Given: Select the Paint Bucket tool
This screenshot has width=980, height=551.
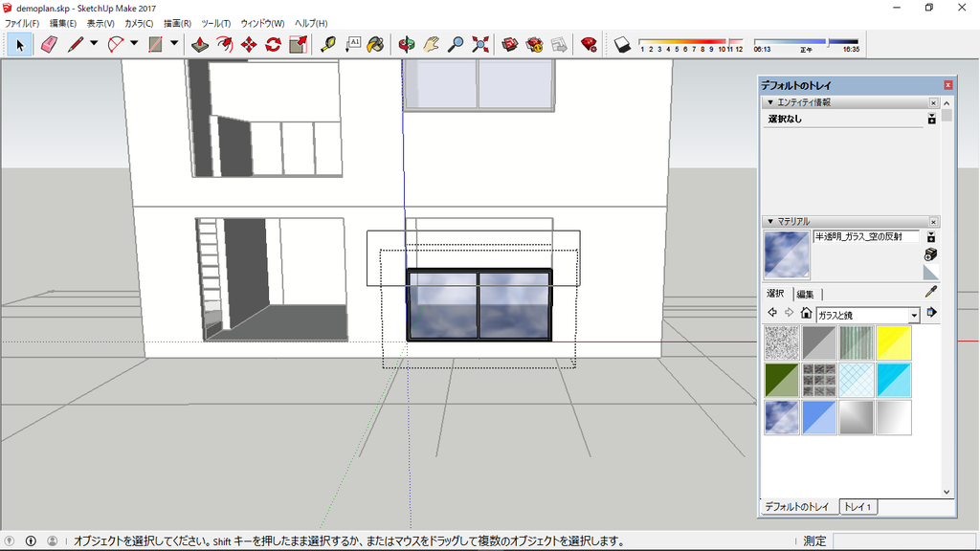Looking at the screenshot, I should pyautogui.click(x=375, y=44).
